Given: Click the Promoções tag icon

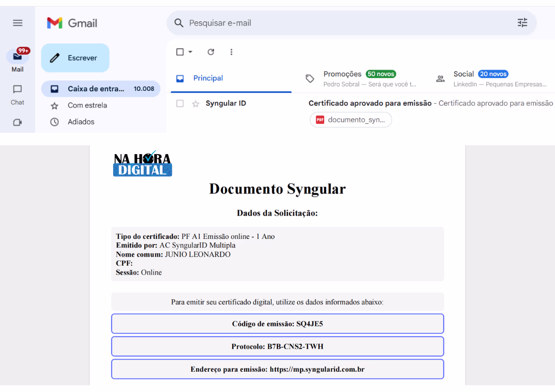Looking at the screenshot, I should pos(310,78).
